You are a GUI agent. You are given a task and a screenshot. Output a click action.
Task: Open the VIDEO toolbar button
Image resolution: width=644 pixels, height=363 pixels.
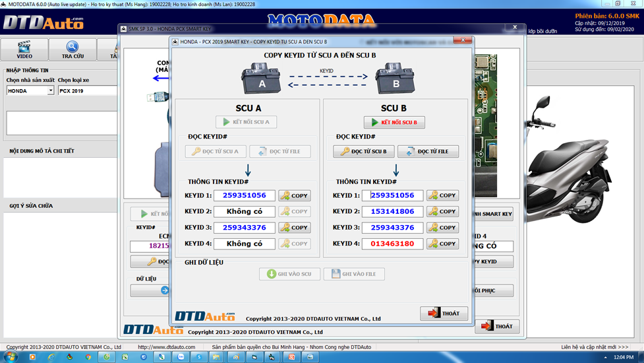[x=24, y=49]
